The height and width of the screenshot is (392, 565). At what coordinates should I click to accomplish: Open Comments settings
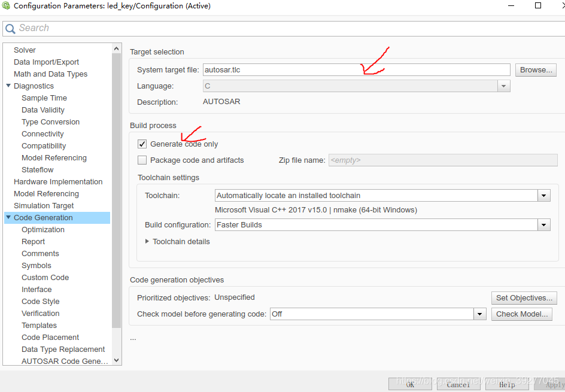(40, 253)
